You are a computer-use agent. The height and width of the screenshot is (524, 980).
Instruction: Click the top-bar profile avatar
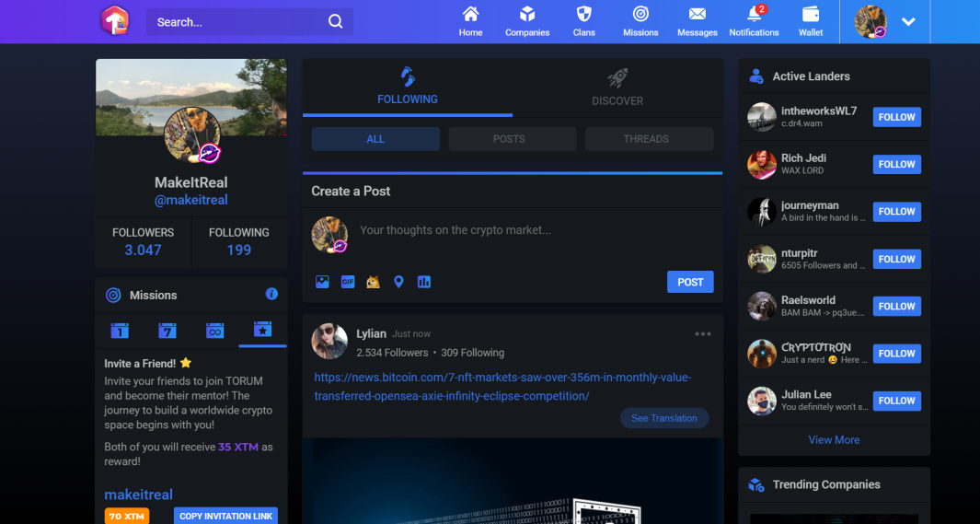coord(870,22)
